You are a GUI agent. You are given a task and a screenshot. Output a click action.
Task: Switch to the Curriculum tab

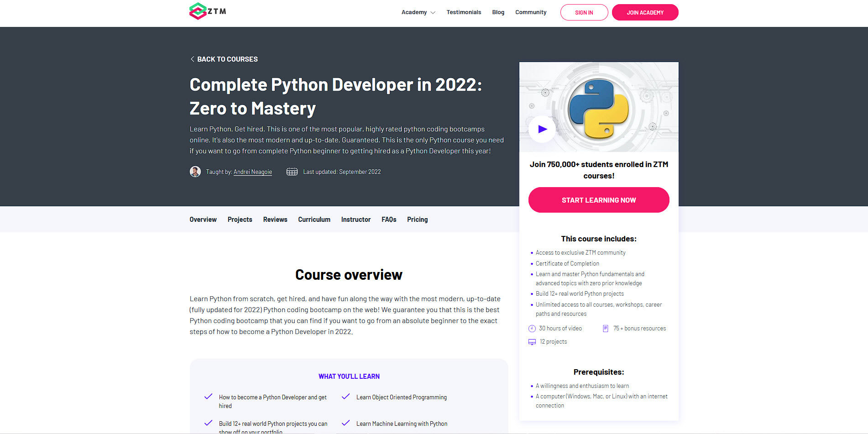click(x=314, y=220)
